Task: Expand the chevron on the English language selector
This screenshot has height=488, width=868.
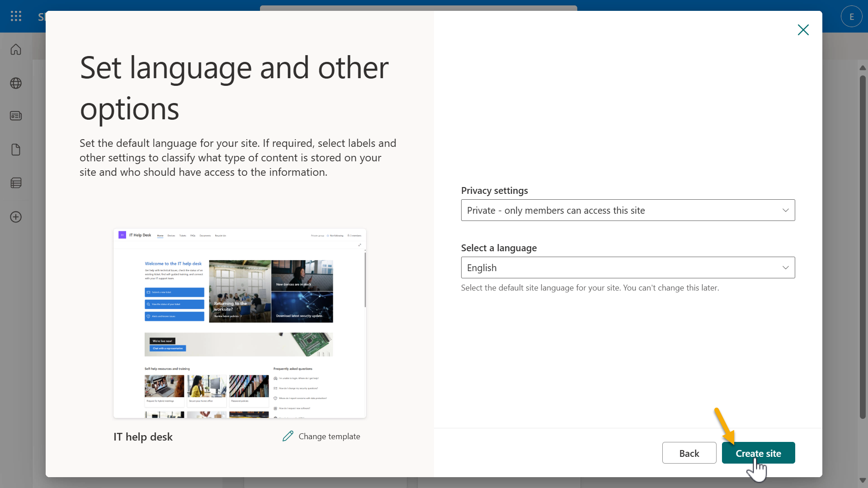Action: point(785,267)
